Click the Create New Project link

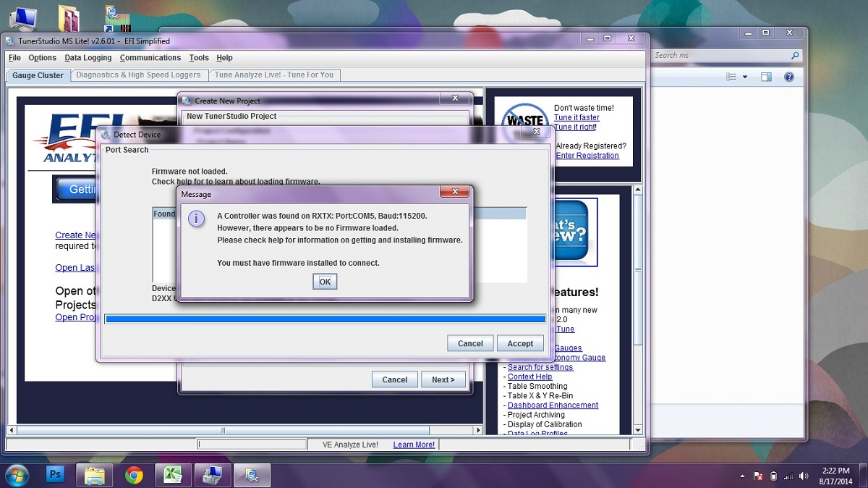click(76, 235)
